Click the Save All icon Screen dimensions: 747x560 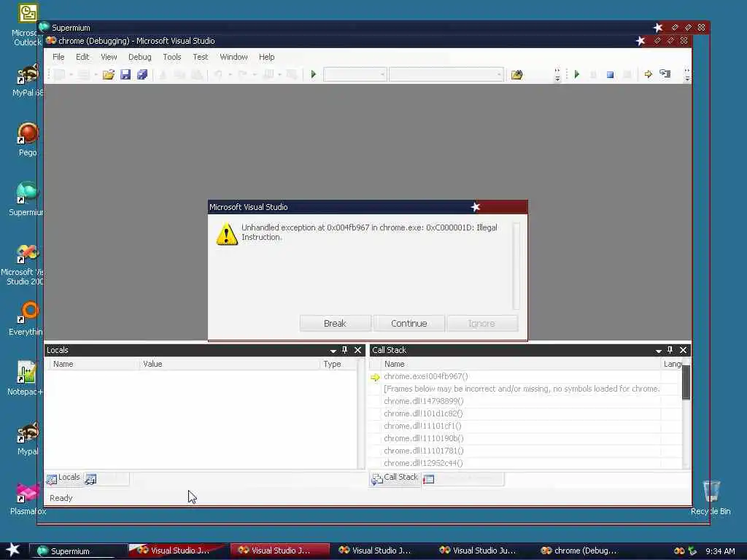coord(142,74)
